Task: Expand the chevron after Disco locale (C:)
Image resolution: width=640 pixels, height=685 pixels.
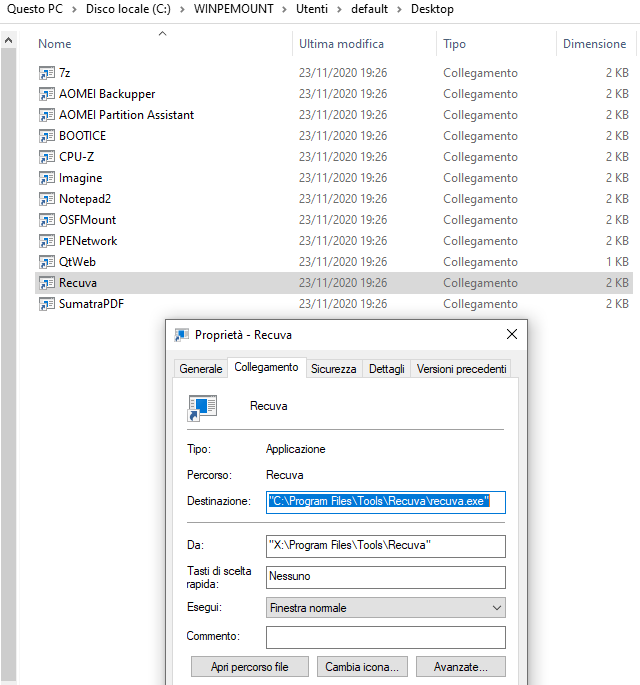Action: point(182,10)
